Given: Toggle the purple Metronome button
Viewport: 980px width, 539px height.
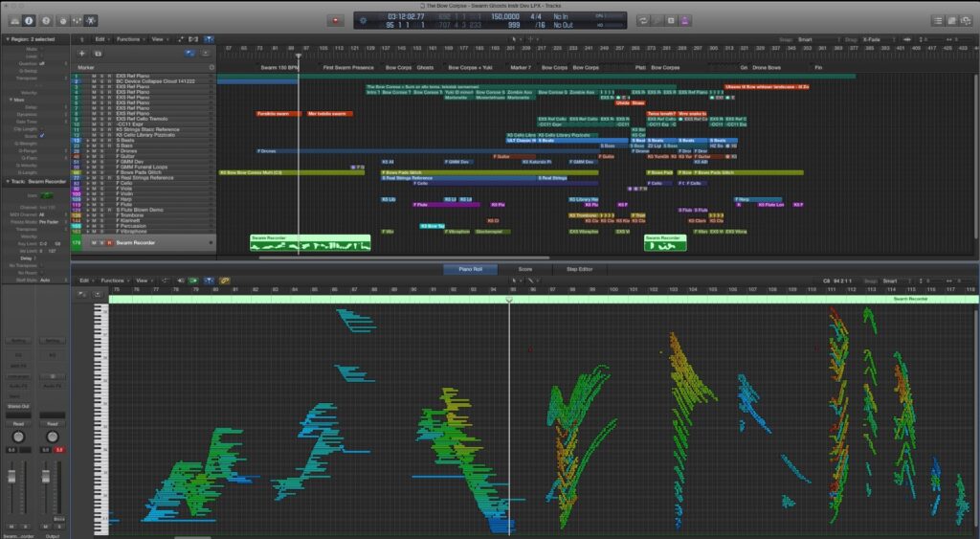Looking at the screenshot, I should 685,21.
